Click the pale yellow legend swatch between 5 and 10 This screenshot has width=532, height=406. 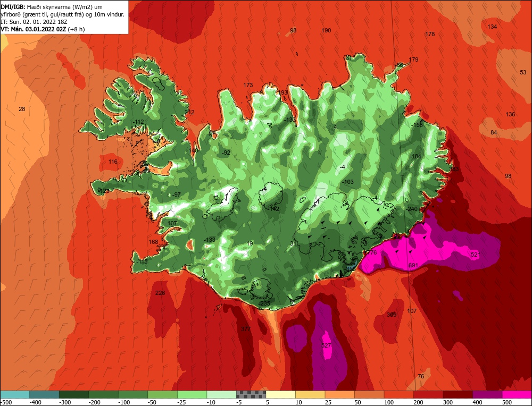coord(280,394)
